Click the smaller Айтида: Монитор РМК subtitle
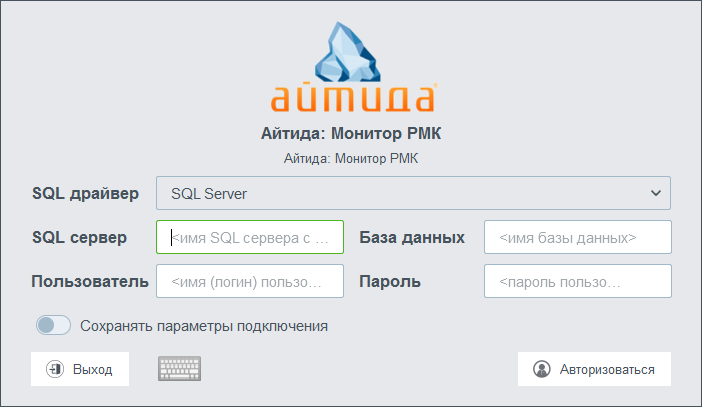The width and height of the screenshot is (702, 407). click(351, 159)
